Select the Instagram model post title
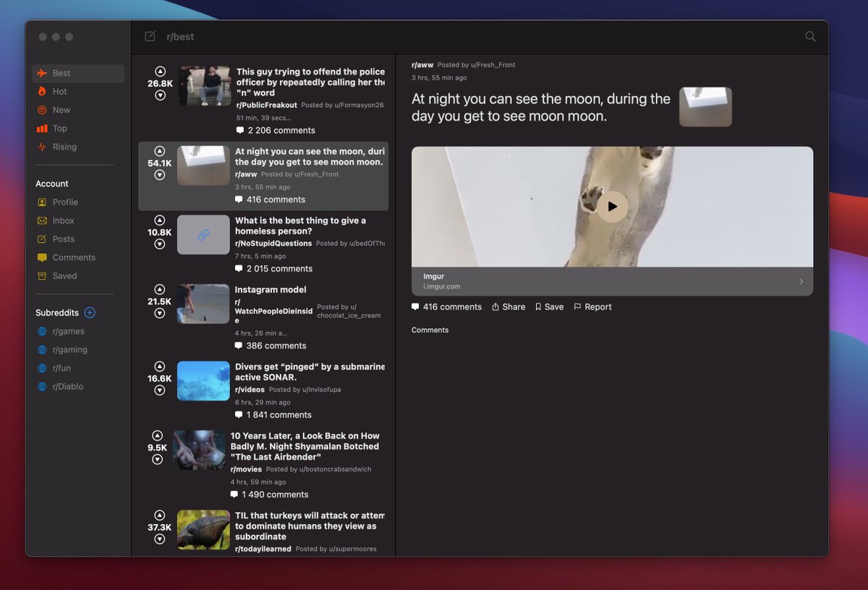 271,289
